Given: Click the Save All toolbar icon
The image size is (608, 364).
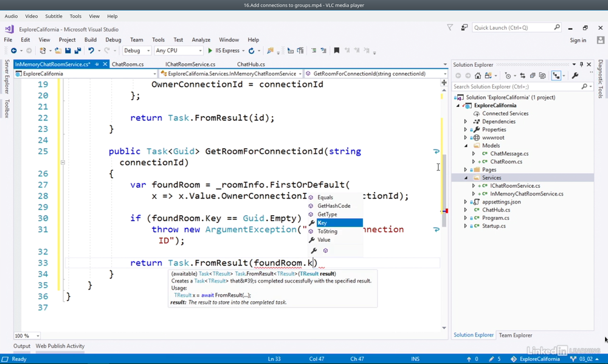Looking at the screenshot, I should (x=78, y=51).
